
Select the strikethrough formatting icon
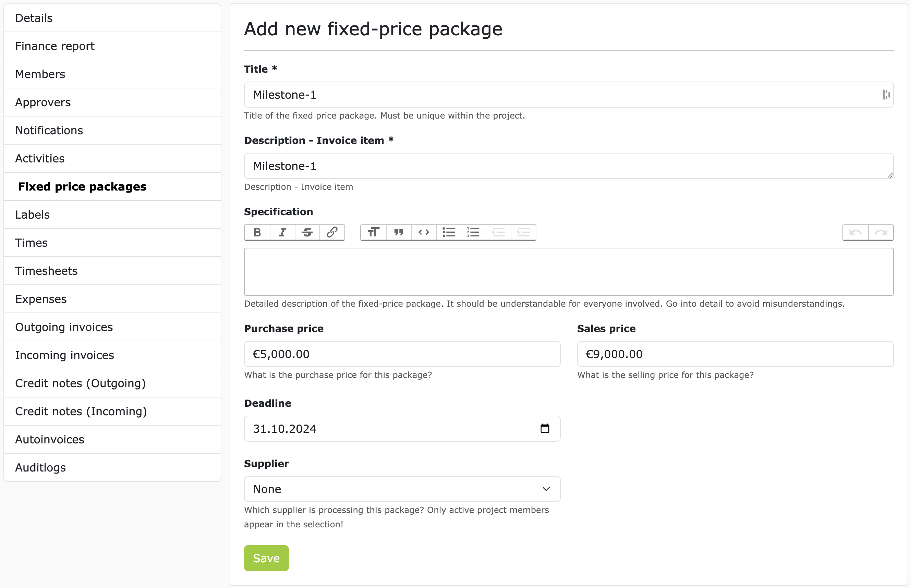point(307,232)
